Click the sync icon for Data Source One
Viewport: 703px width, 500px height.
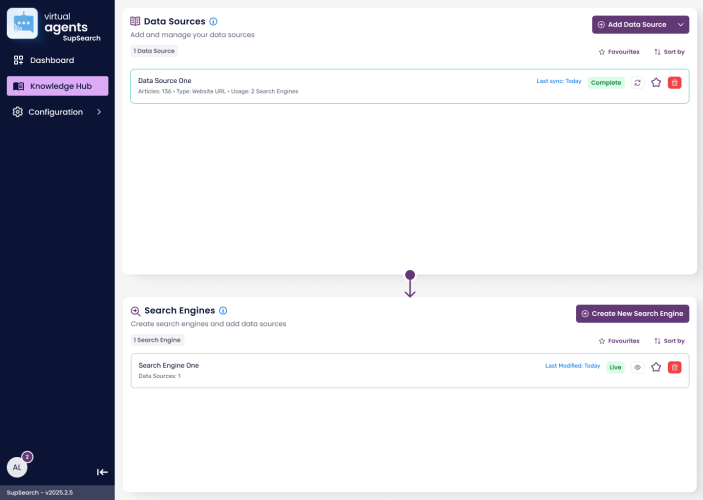click(638, 82)
